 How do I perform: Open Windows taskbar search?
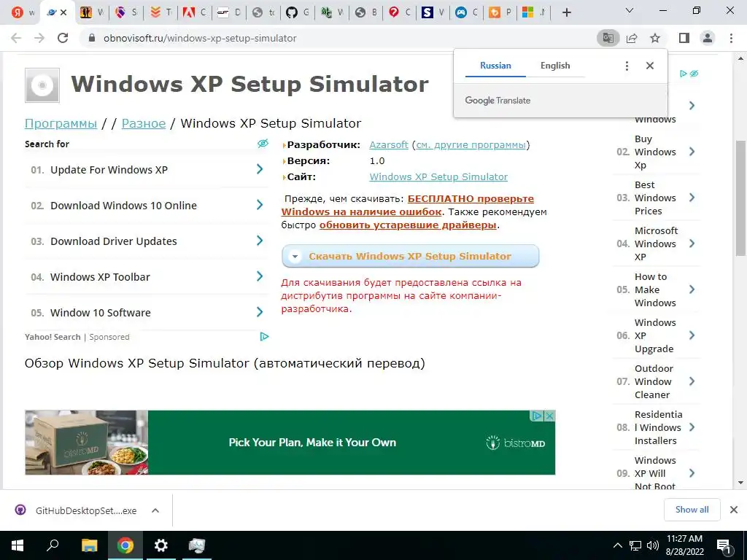point(53,545)
